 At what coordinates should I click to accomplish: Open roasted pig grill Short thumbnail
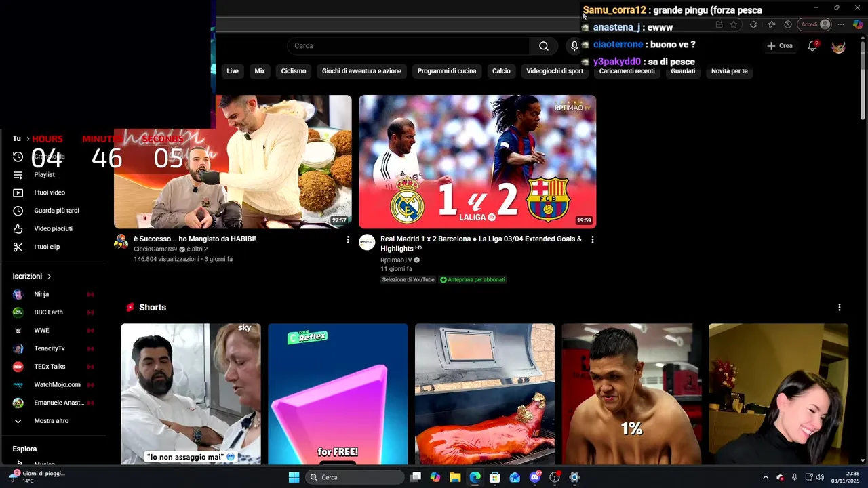(x=485, y=394)
